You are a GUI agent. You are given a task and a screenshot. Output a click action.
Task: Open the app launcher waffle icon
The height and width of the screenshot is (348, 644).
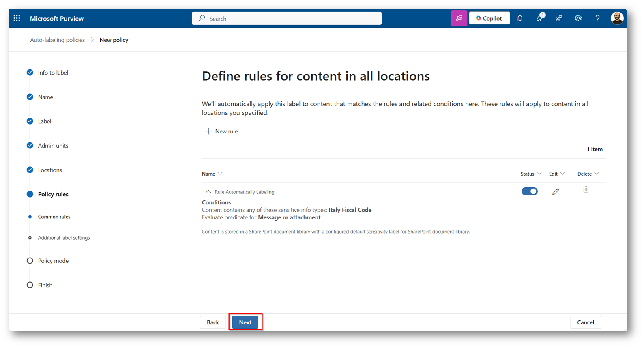(17, 18)
